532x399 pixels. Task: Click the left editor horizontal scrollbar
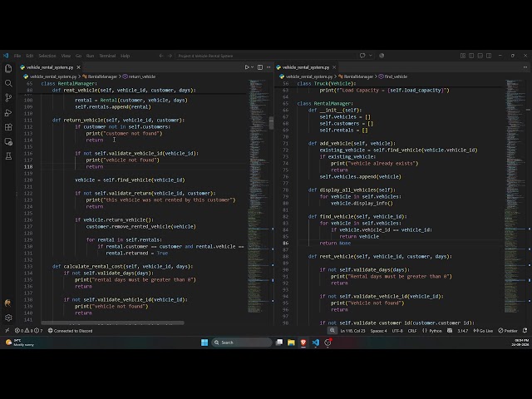tap(113, 323)
